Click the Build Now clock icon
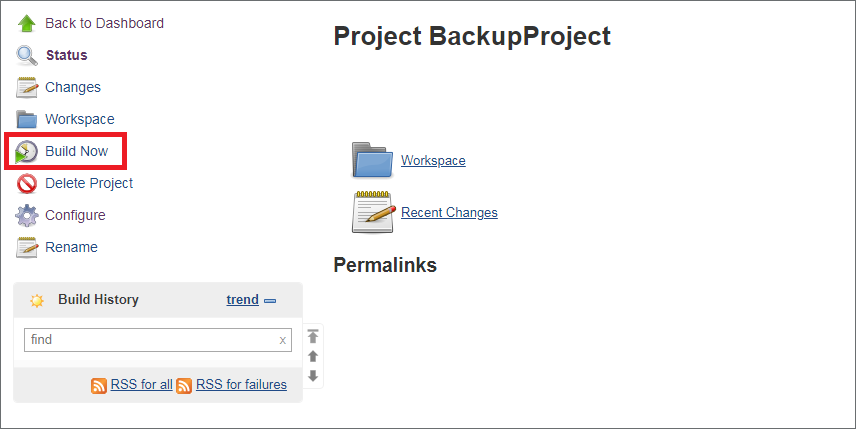Screen dimensions: 856x429 [x=26, y=152]
